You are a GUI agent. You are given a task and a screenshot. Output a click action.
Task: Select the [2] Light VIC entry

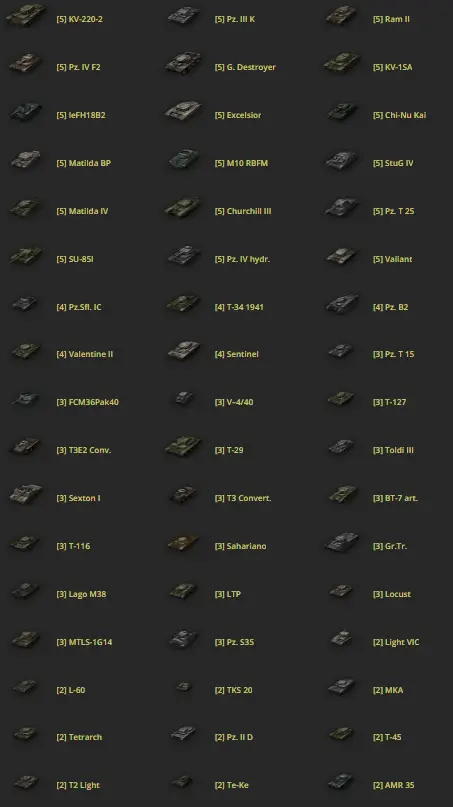click(396, 642)
